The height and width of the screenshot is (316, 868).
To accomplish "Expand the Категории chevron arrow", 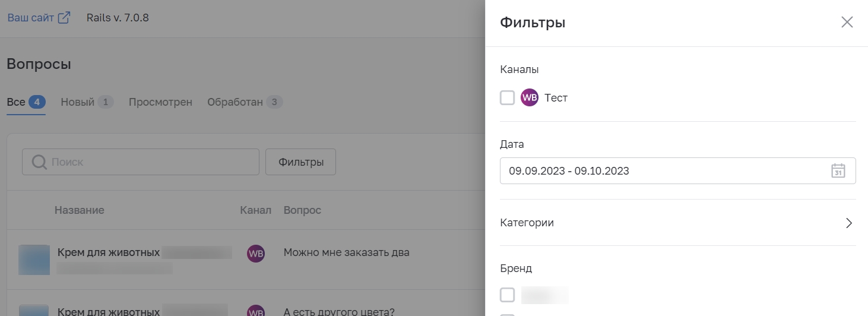I will click(849, 223).
